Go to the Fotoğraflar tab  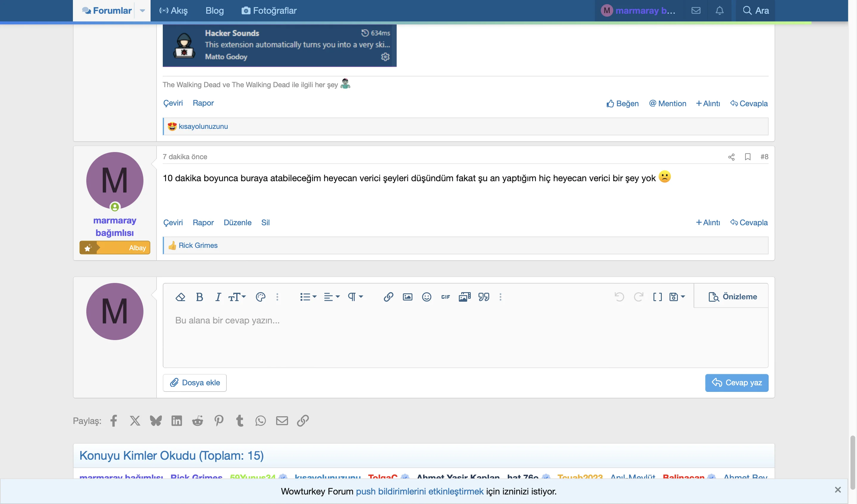269,10
